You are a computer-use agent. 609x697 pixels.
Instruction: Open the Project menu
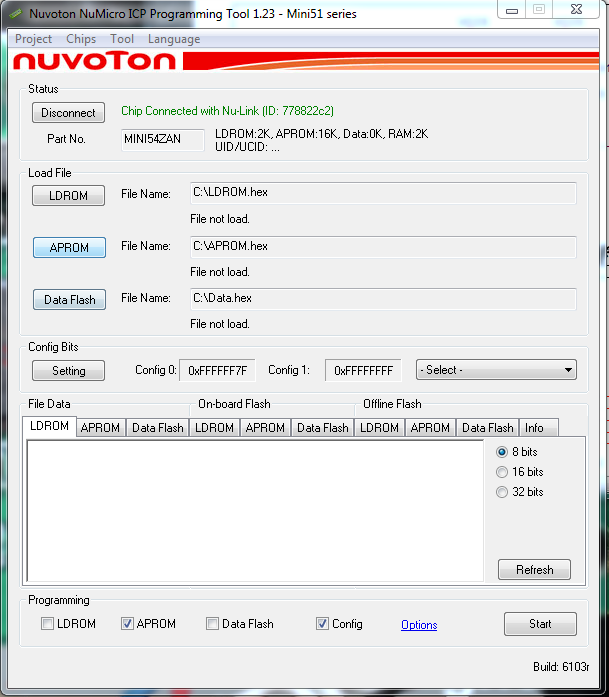[x=33, y=39]
